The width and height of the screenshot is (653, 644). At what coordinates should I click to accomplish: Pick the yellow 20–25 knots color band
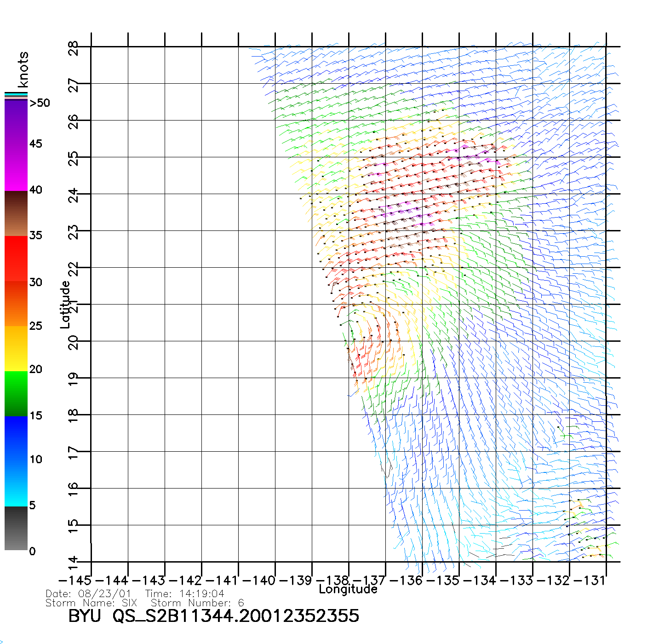point(16,348)
